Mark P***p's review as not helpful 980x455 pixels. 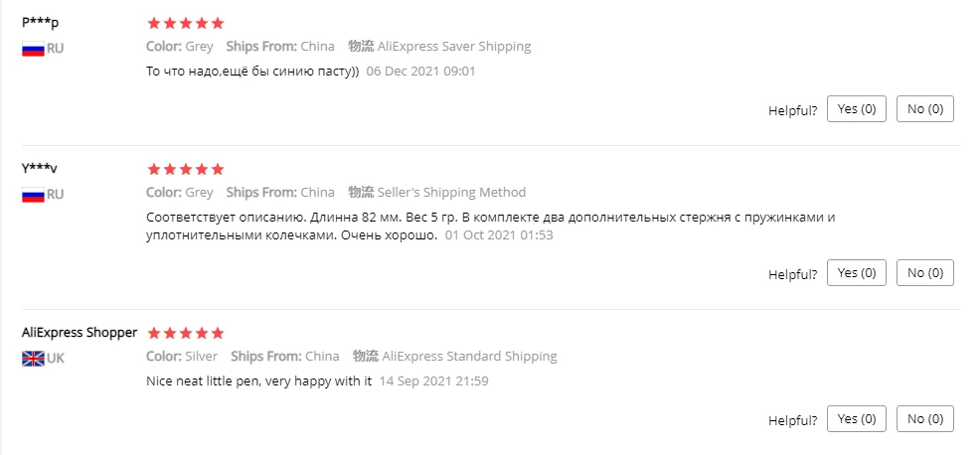[x=924, y=109]
